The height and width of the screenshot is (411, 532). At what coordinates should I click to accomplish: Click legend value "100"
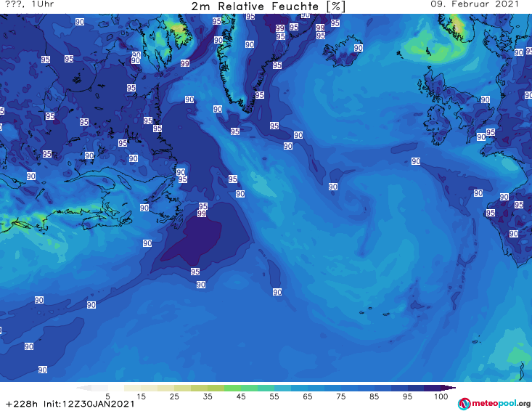click(441, 396)
